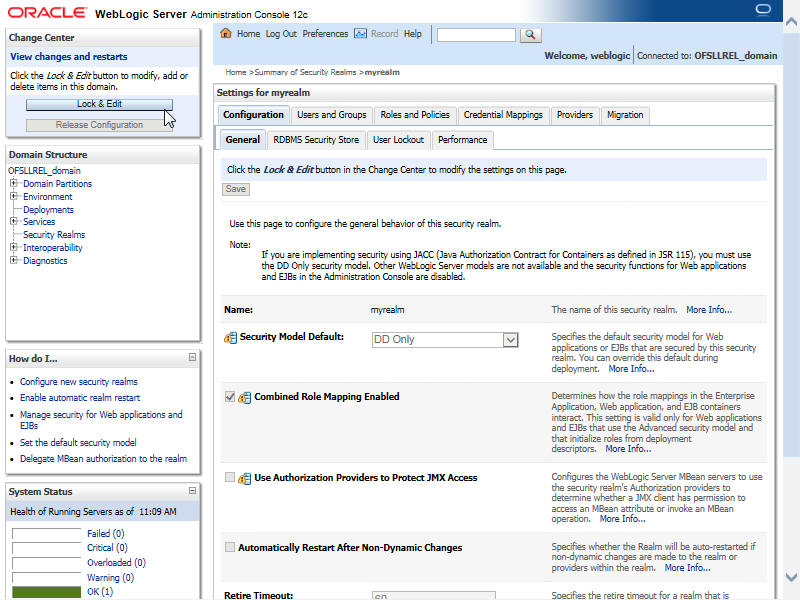Toggle Use Authorization Providers JMX checkbox

pos(230,477)
